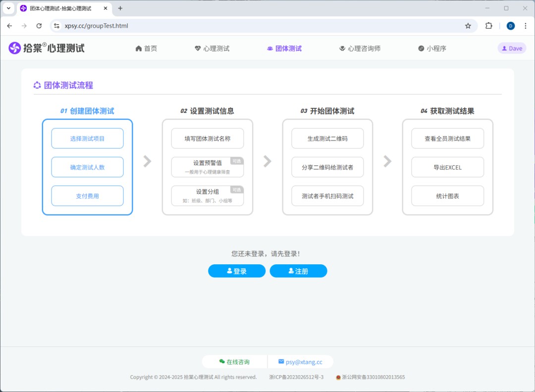The width and height of the screenshot is (535, 392).
Task: Open the Chrome three-dot menu
Action: pyautogui.click(x=526, y=26)
